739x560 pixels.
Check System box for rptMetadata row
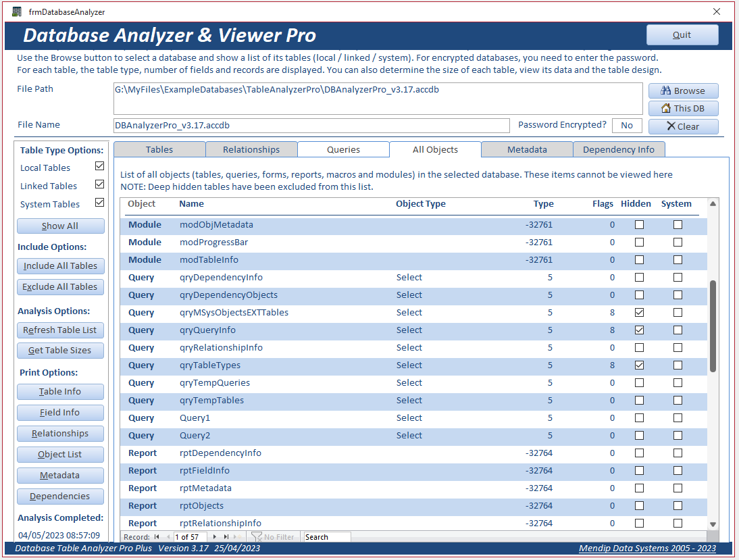pos(678,488)
